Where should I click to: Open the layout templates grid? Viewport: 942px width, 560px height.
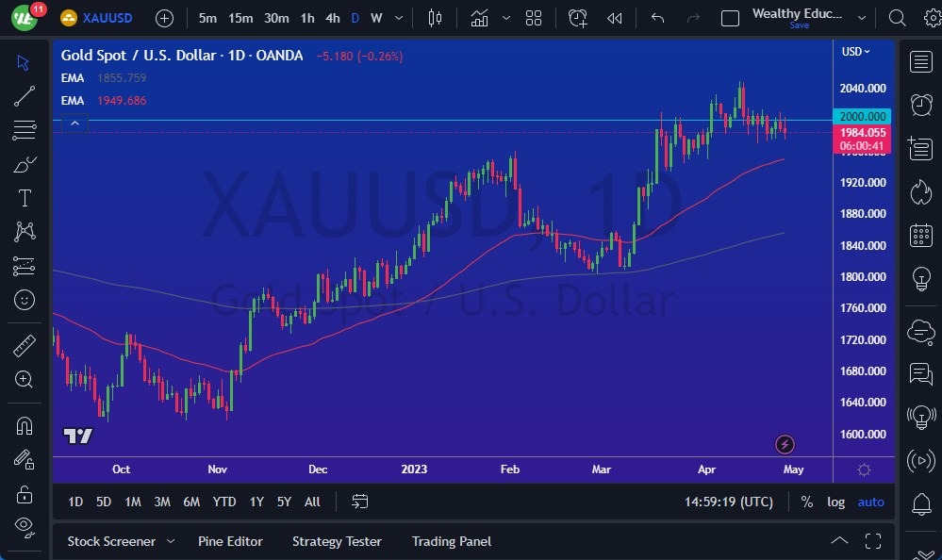534,18
